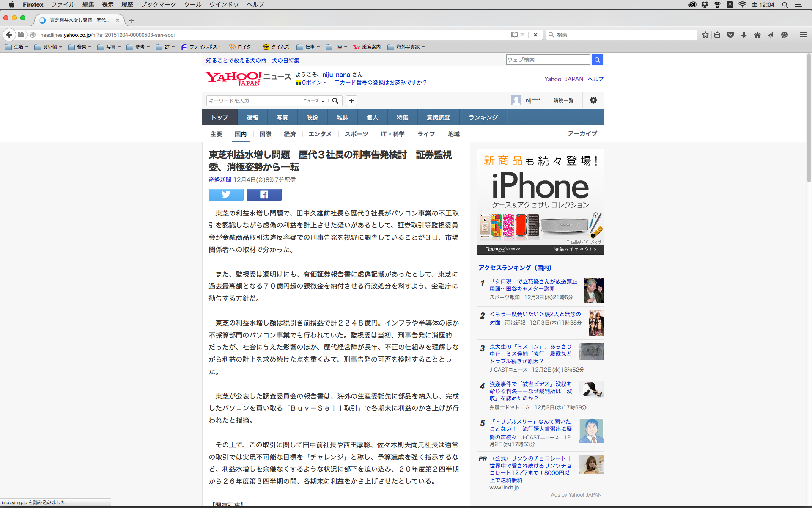Switch to the ランキング tab

[483, 117]
